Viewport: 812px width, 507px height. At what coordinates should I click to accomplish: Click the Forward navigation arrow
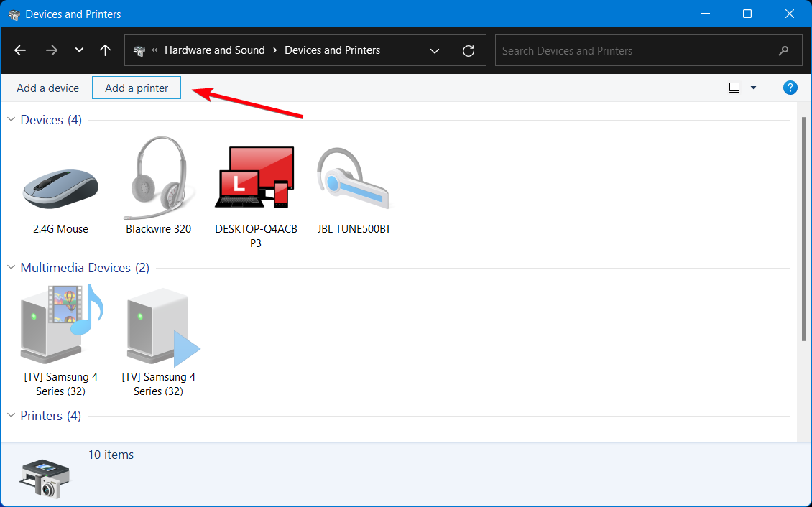point(51,50)
